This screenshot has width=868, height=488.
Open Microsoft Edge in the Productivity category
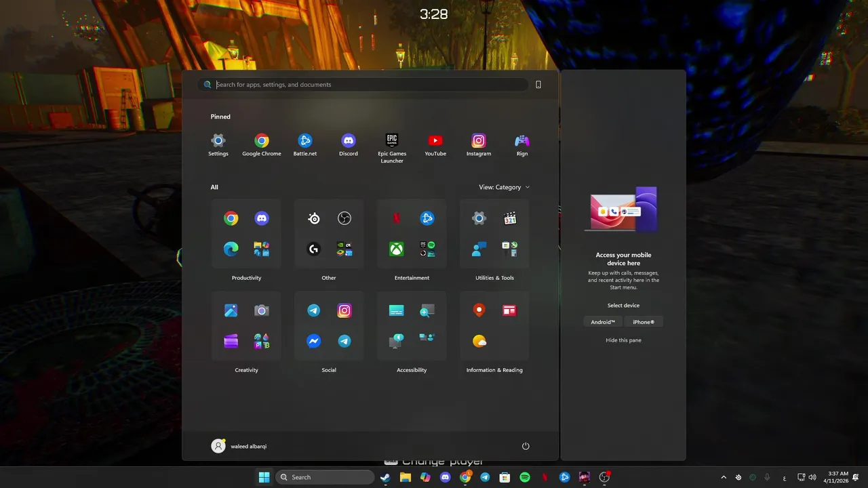(231, 249)
